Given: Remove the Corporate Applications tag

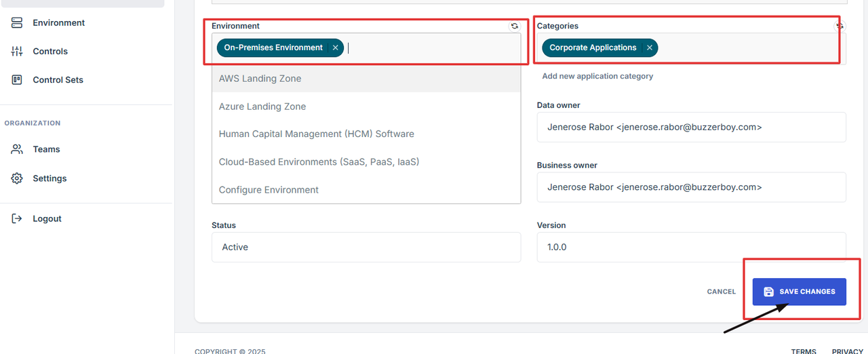Looking at the screenshot, I should point(649,48).
